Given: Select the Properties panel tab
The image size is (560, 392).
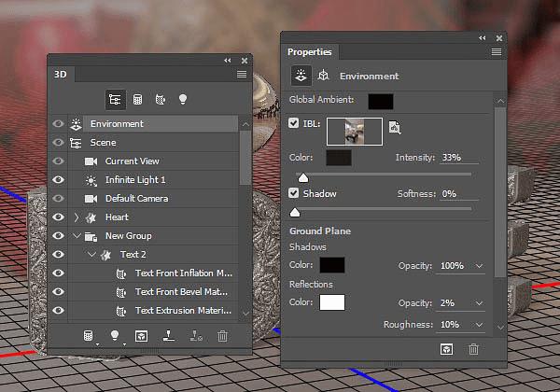Looking at the screenshot, I should pyautogui.click(x=310, y=52).
